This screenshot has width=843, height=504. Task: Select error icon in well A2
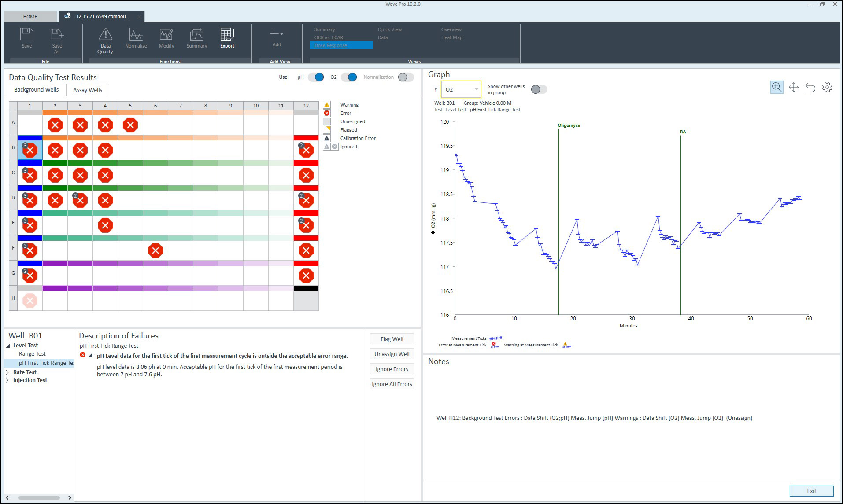tap(55, 125)
